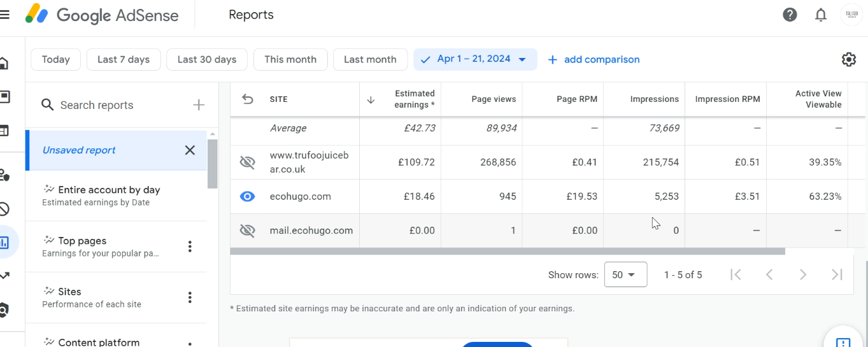This screenshot has height=347, width=868.
Task: Open the Blocking controls sidebar icon
Action: click(x=4, y=208)
